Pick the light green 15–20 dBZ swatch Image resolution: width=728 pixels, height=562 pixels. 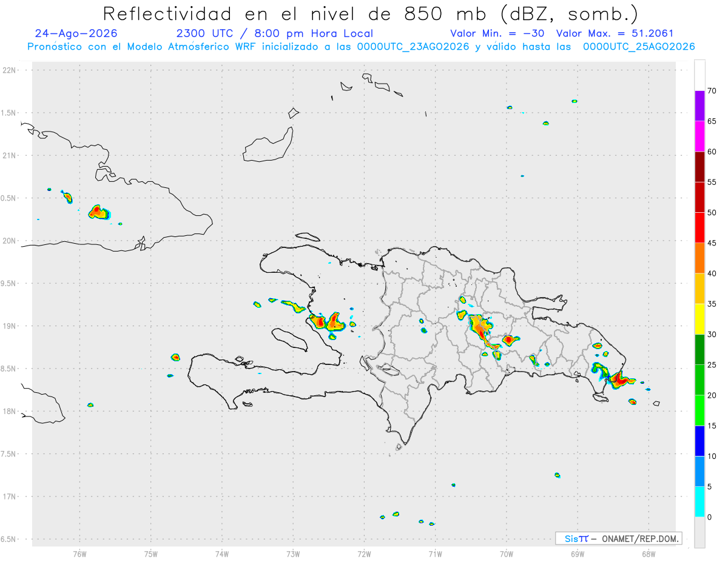[x=699, y=410]
